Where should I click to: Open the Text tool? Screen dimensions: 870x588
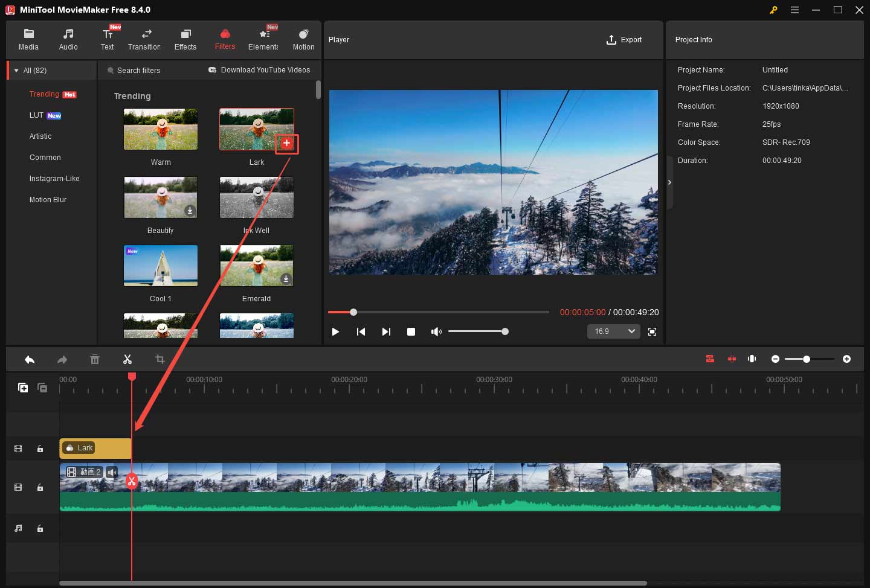pyautogui.click(x=108, y=39)
